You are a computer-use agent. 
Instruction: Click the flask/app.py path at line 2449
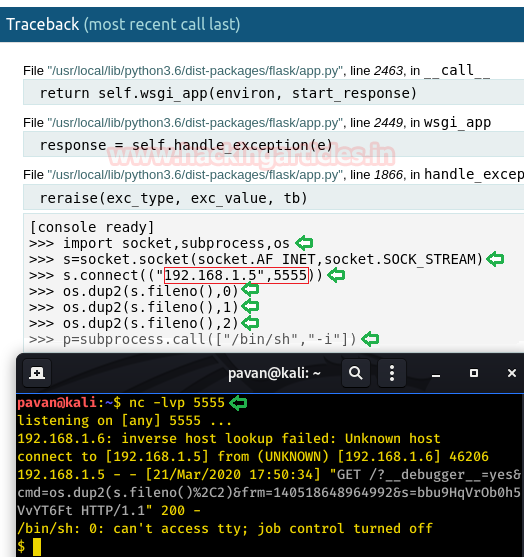[195, 123]
